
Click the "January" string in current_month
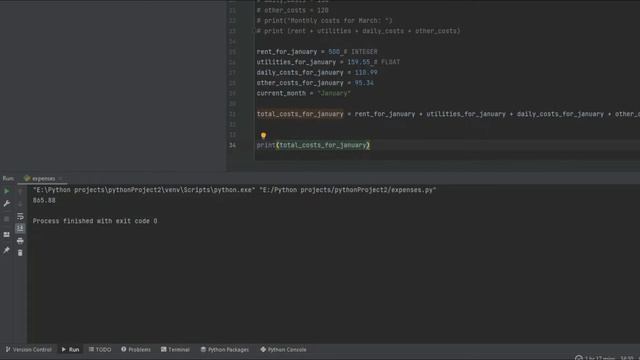point(334,93)
